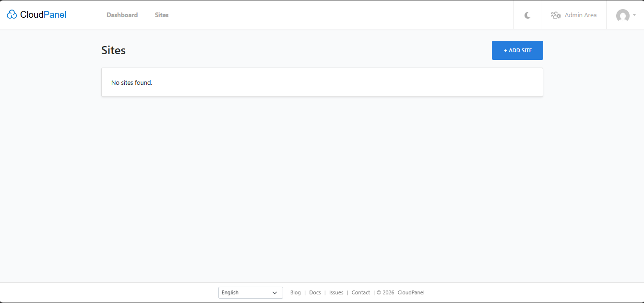
Task: Click the Admin Area users-gear icon
Action: 556,15
